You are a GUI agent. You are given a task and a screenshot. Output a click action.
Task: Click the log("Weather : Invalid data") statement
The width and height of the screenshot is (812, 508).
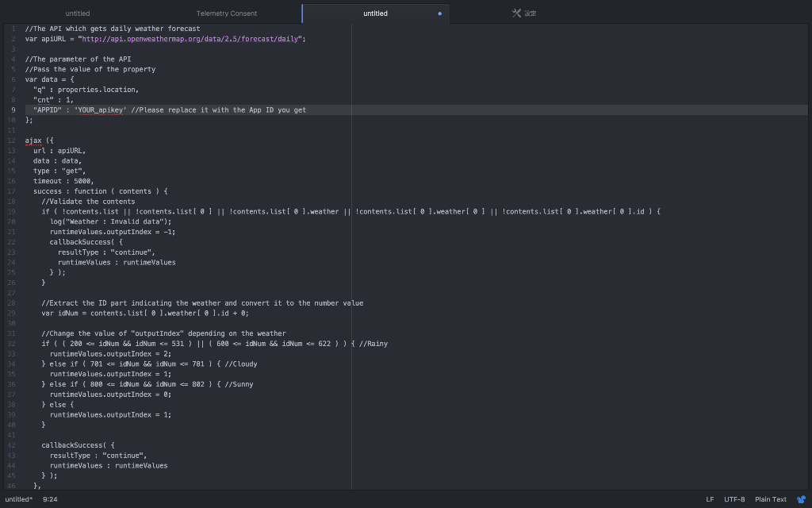111,222
